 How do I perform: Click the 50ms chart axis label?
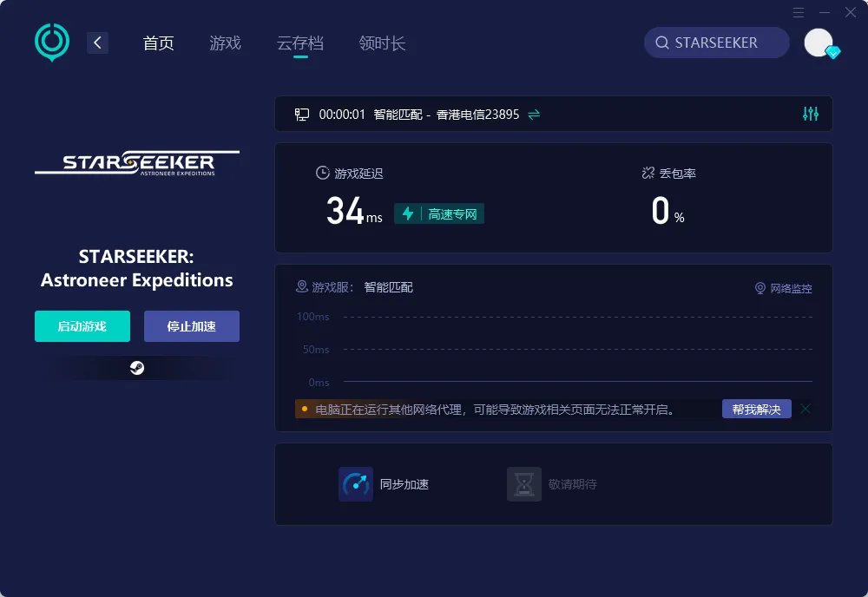pyautogui.click(x=316, y=350)
